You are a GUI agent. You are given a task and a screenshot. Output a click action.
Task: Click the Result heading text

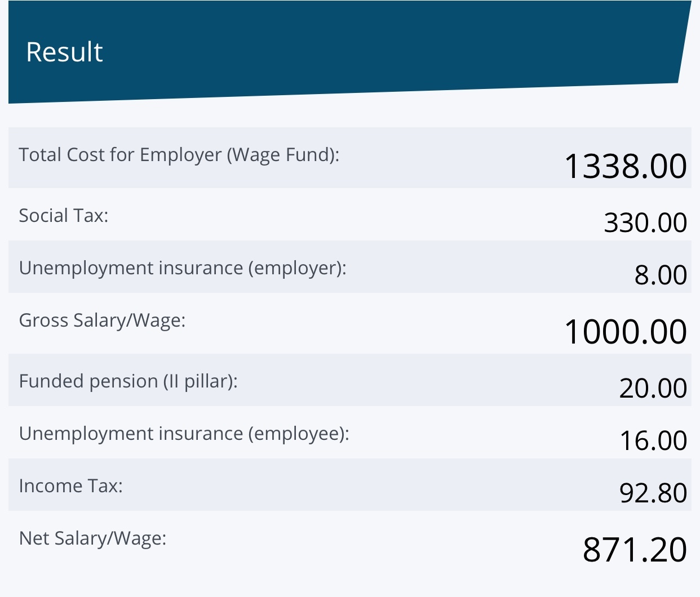[x=64, y=52]
